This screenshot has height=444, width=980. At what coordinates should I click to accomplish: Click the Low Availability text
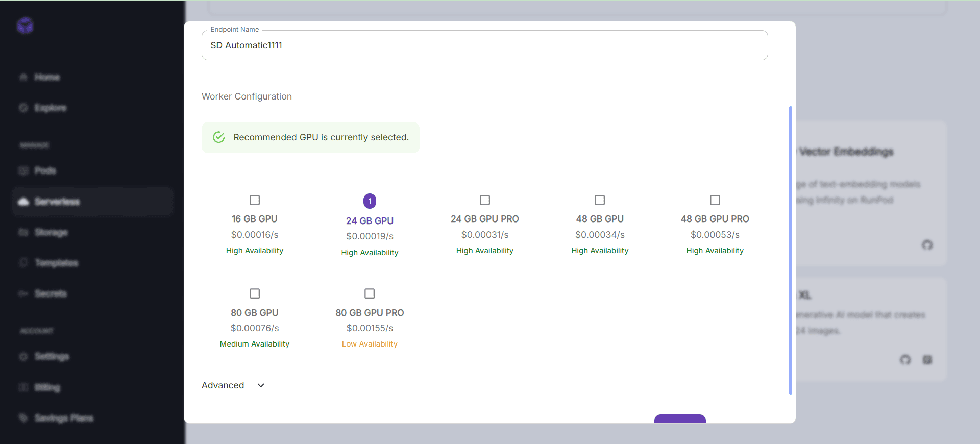(x=370, y=344)
